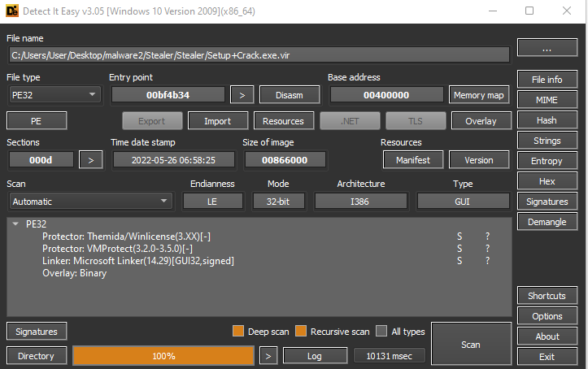Screen dimensions: 588x369
Task: Open the Log window
Action: click(315, 356)
